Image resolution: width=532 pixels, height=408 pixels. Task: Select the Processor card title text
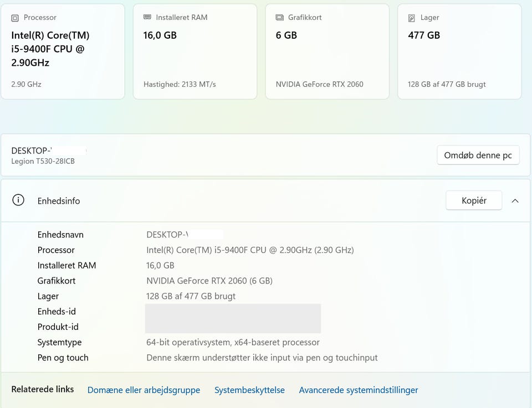(x=40, y=17)
